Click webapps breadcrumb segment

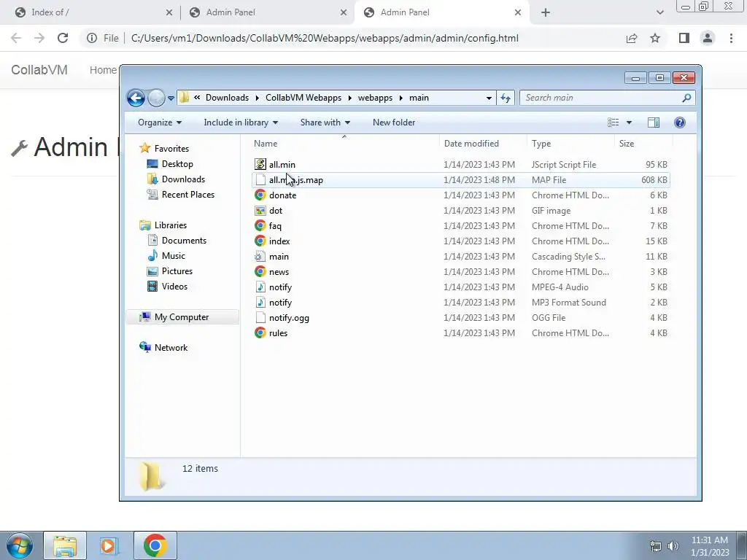[376, 98]
